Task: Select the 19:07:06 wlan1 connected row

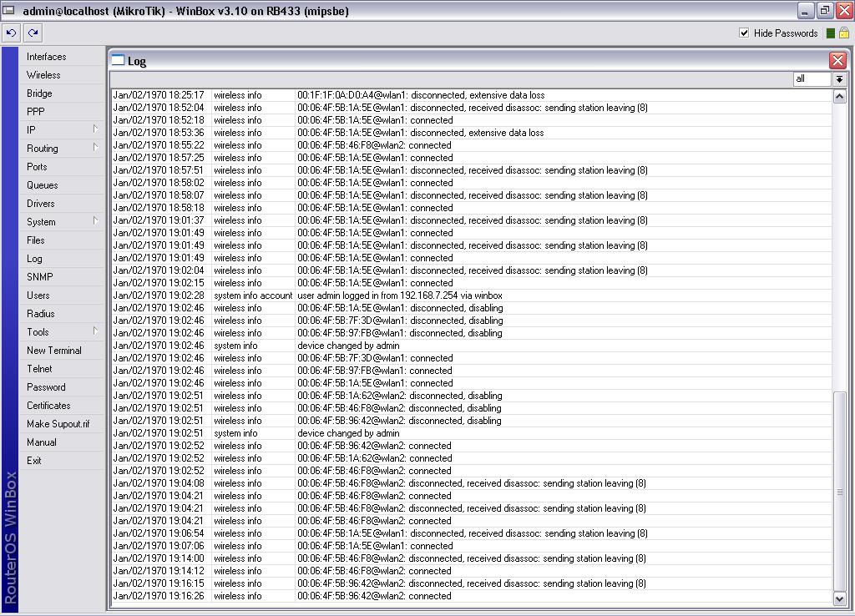Action: pos(471,546)
